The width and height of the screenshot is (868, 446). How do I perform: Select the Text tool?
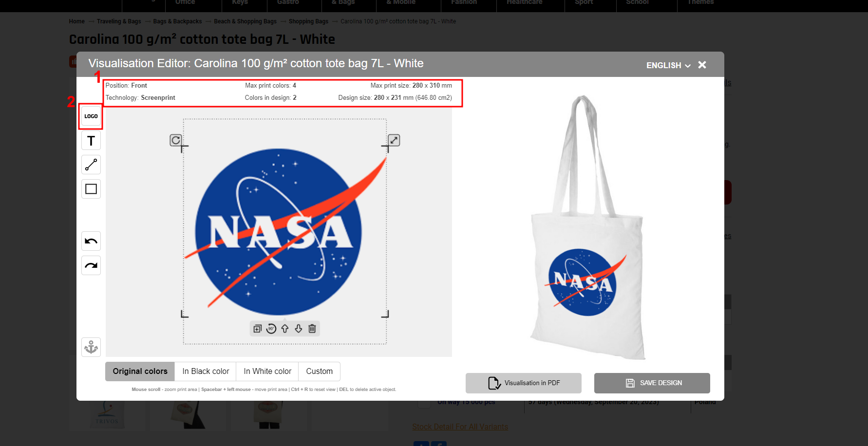tap(91, 141)
